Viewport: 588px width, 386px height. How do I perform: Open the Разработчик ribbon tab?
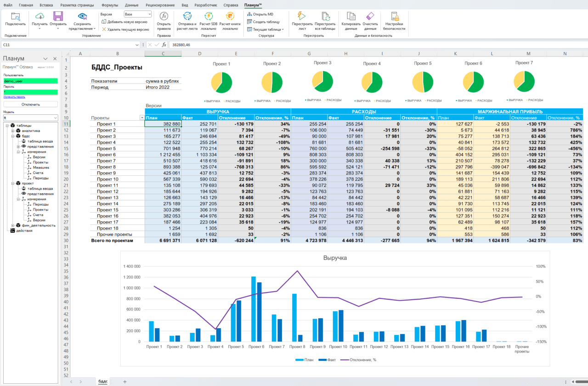[205, 5]
